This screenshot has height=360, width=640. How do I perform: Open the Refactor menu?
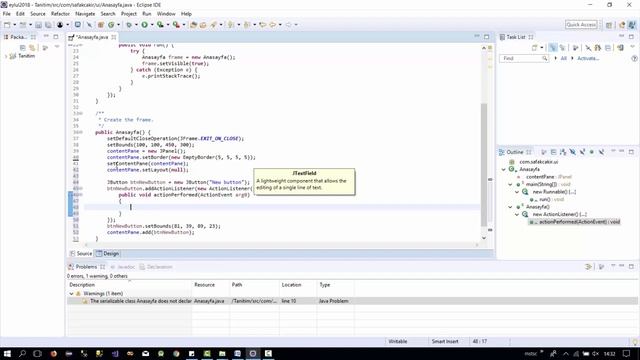click(x=60, y=14)
